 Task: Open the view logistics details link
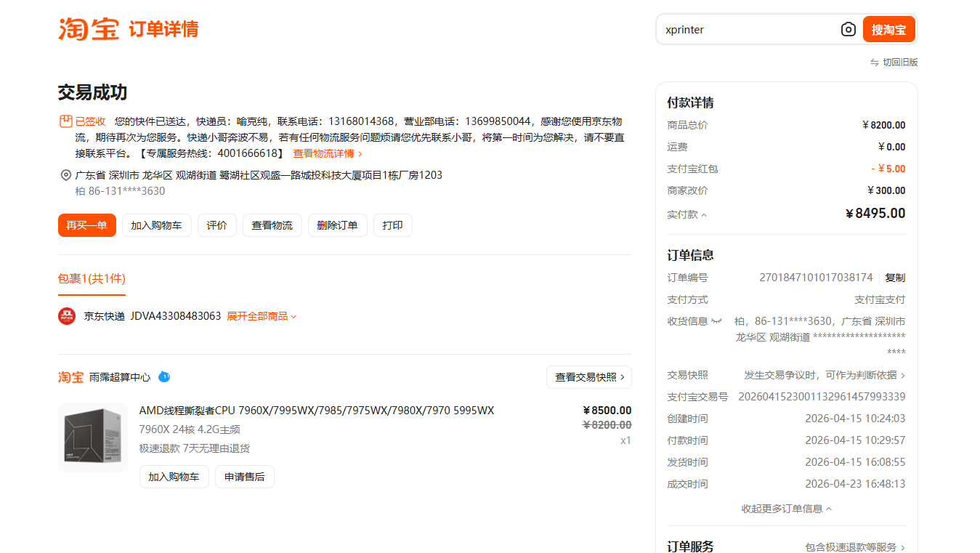[x=327, y=153]
